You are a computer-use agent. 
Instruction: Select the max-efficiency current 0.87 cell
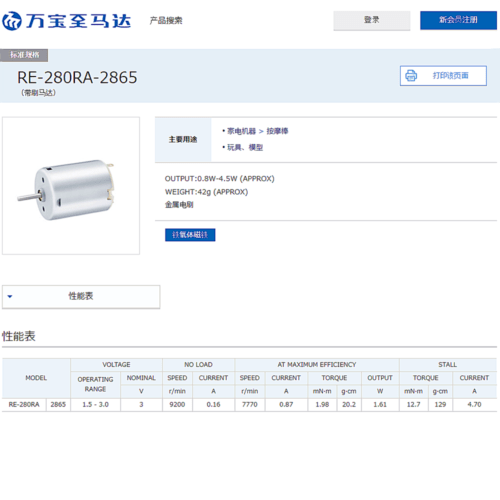(x=286, y=404)
